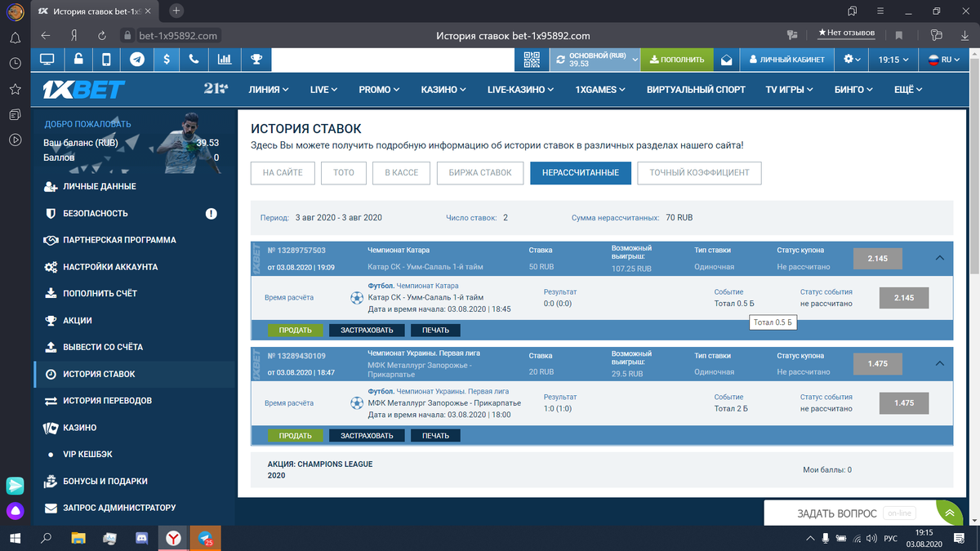Click the padlock access icon in toolbar
The image size is (980, 551).
(x=78, y=60)
